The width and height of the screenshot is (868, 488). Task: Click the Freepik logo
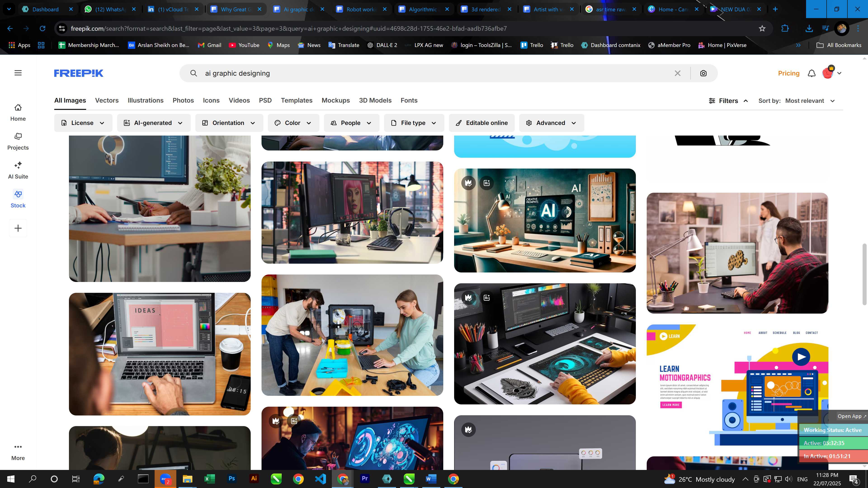[x=78, y=73]
